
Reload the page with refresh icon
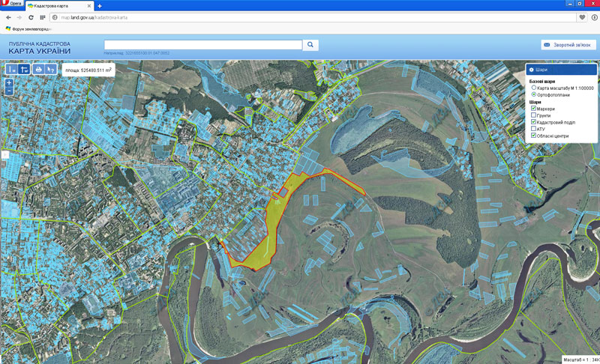31,16
